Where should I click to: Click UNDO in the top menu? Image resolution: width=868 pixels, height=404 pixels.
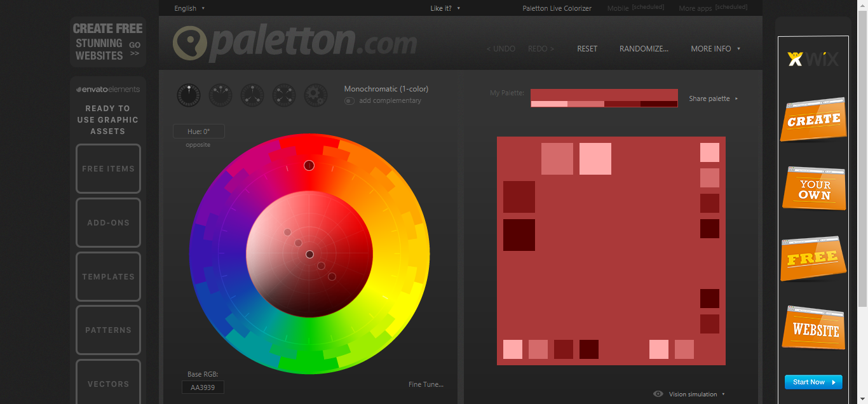[x=501, y=48]
